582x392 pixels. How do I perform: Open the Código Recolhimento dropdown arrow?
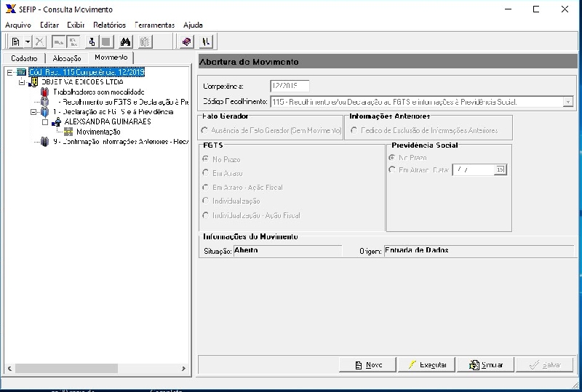568,102
